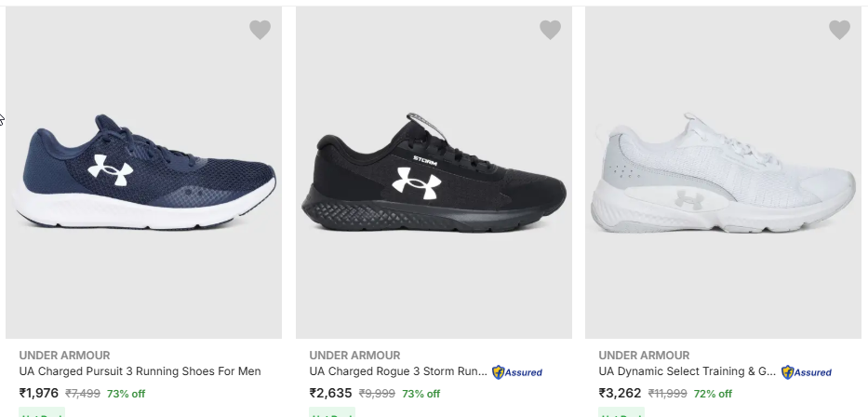Click Under Armour brand above Dynamic Select
The width and height of the screenshot is (868, 417).
(x=644, y=355)
